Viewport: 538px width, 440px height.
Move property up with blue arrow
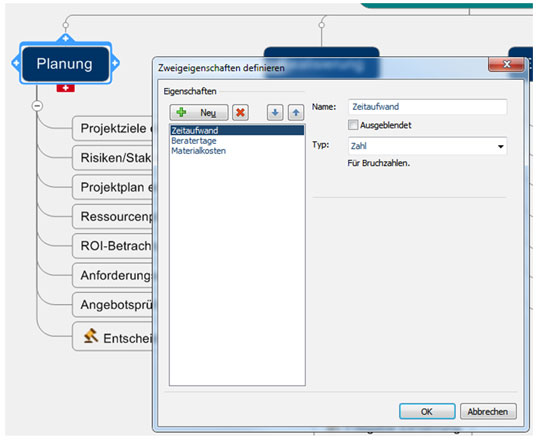point(296,112)
